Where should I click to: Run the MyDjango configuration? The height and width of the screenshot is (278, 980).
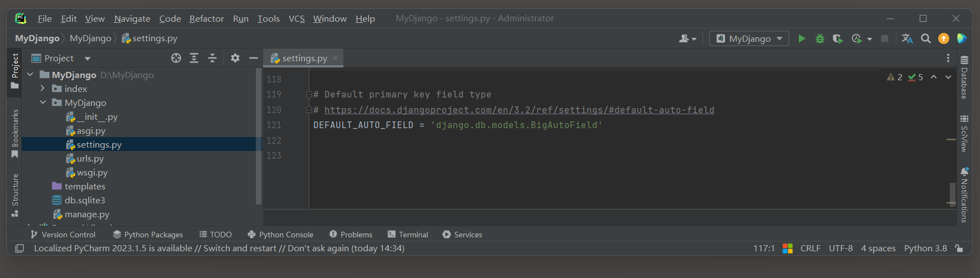pos(802,38)
